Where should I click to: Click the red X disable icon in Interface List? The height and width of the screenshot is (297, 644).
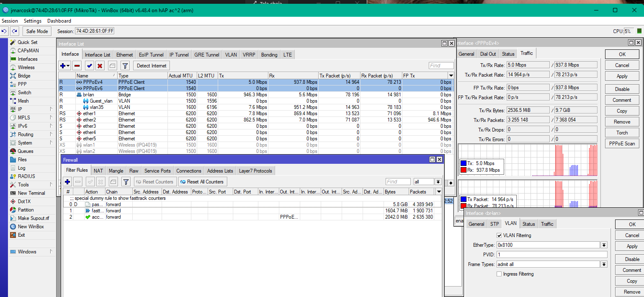(100, 66)
